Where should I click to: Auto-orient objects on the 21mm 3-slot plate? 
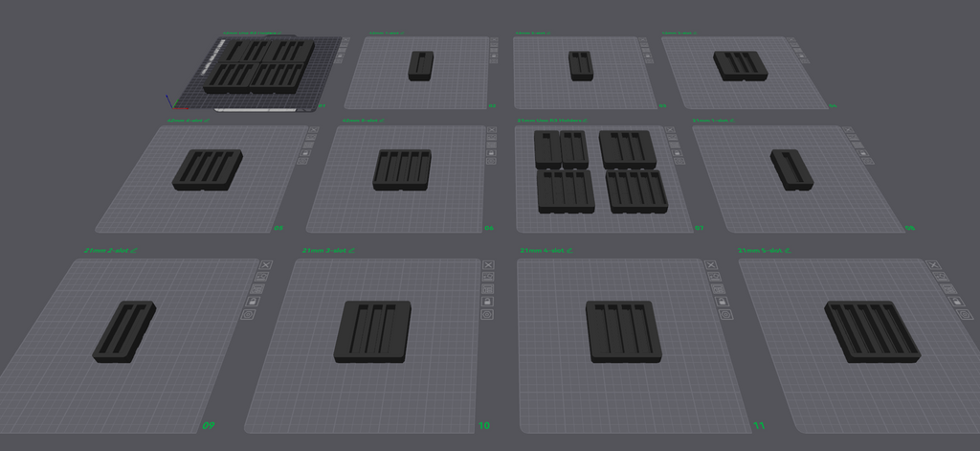tap(488, 277)
